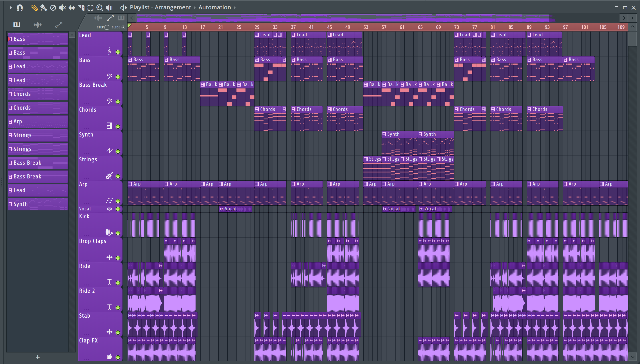Select Synth pattern in picker
Viewport: 640px width, 364px height.
coord(38,204)
